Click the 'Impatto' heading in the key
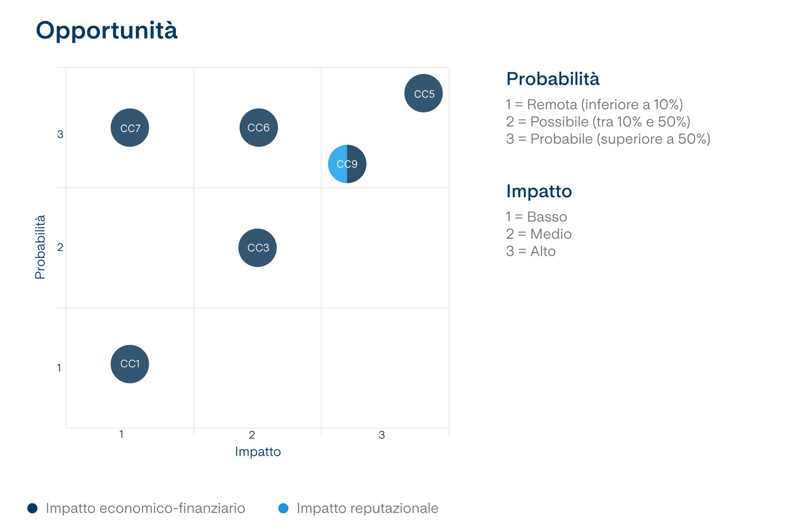797x532 pixels. [539, 191]
